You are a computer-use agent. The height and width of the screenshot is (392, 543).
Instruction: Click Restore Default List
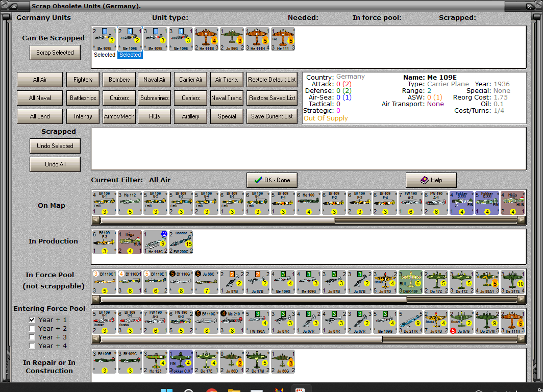pos(272,80)
